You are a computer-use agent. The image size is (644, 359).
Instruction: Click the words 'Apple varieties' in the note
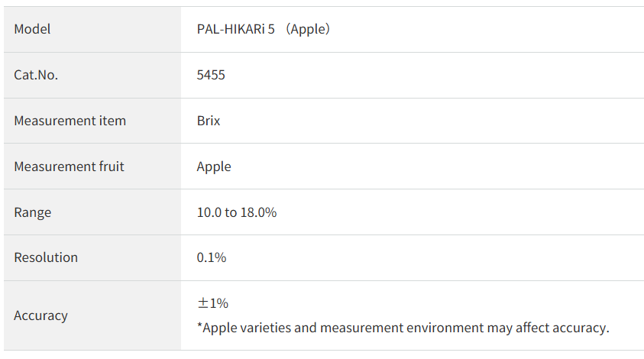coord(247,328)
